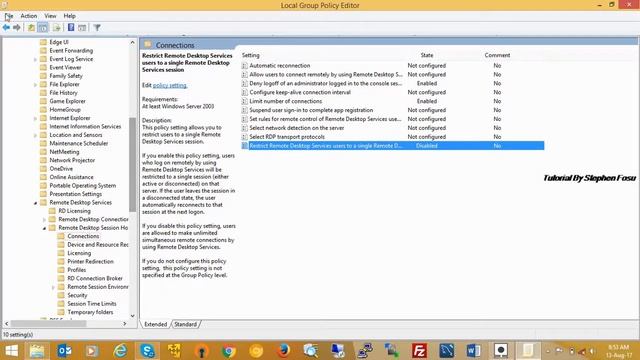Select Suspend user sign-in to complete app registration
This screenshot has height=360, width=640.
pos(311,110)
